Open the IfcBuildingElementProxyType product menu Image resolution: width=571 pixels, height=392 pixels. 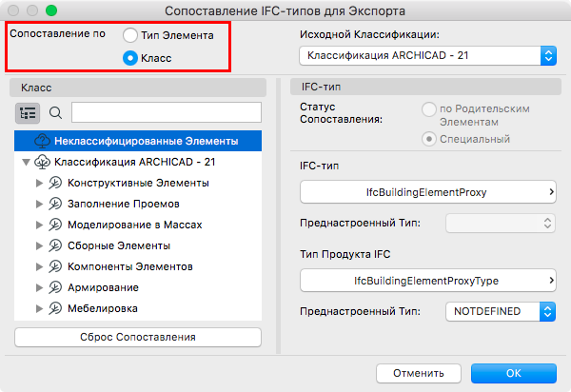427,280
